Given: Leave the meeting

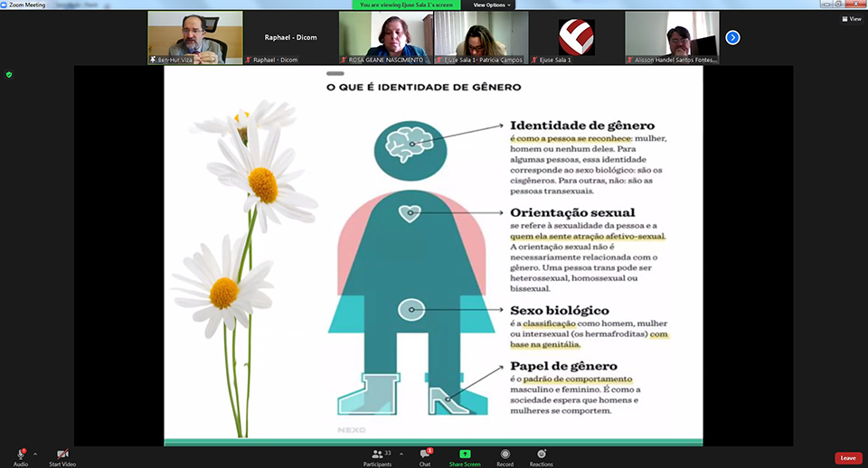Looking at the screenshot, I should click(x=847, y=458).
